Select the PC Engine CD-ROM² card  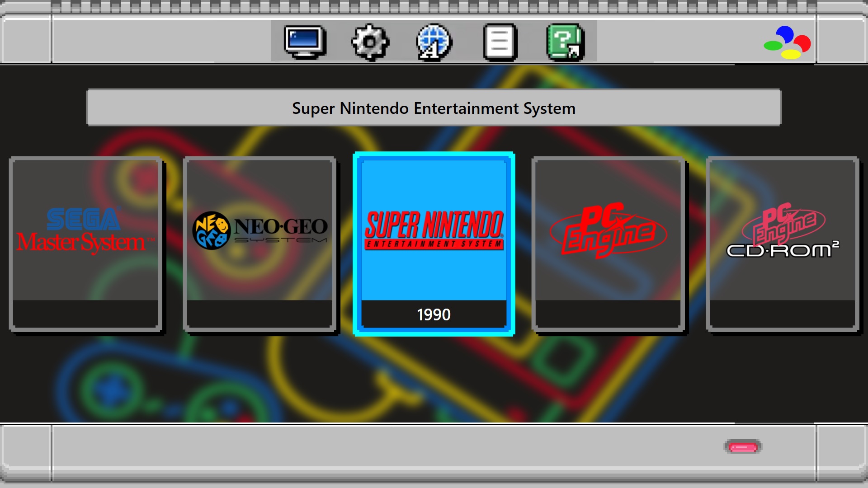click(783, 244)
